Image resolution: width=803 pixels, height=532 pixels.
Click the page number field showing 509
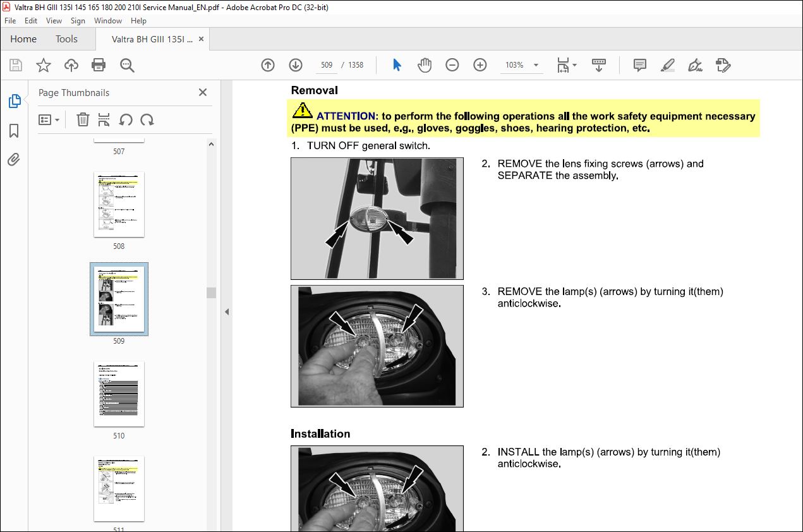coord(327,65)
